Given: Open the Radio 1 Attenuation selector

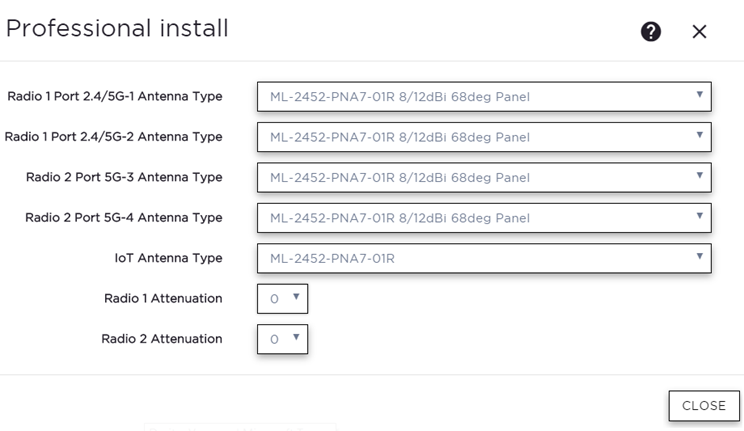Looking at the screenshot, I should (x=282, y=299).
